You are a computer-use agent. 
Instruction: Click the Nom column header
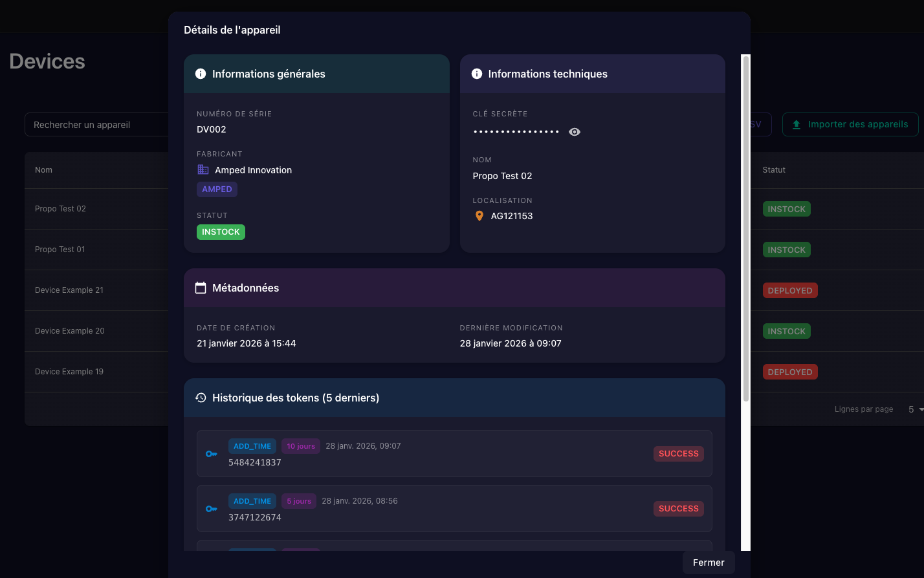(43, 170)
